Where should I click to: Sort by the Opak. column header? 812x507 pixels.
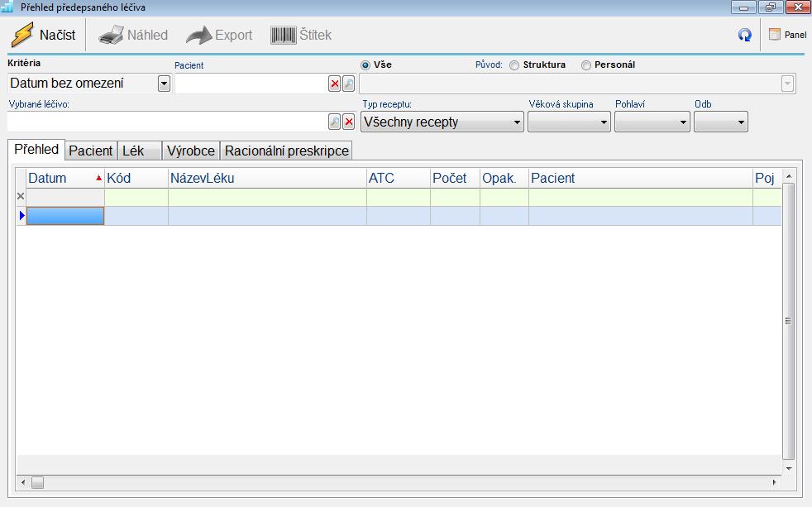(x=504, y=178)
